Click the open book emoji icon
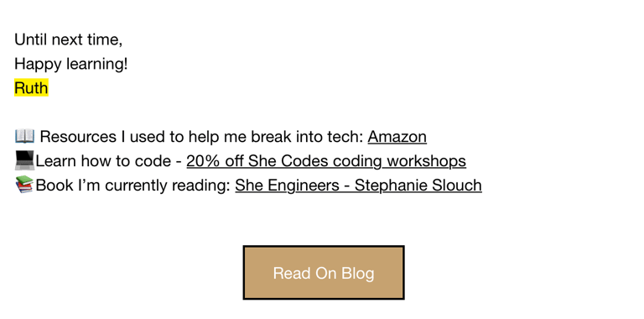Image resolution: width=644 pixels, height=319 pixels. pos(24,136)
